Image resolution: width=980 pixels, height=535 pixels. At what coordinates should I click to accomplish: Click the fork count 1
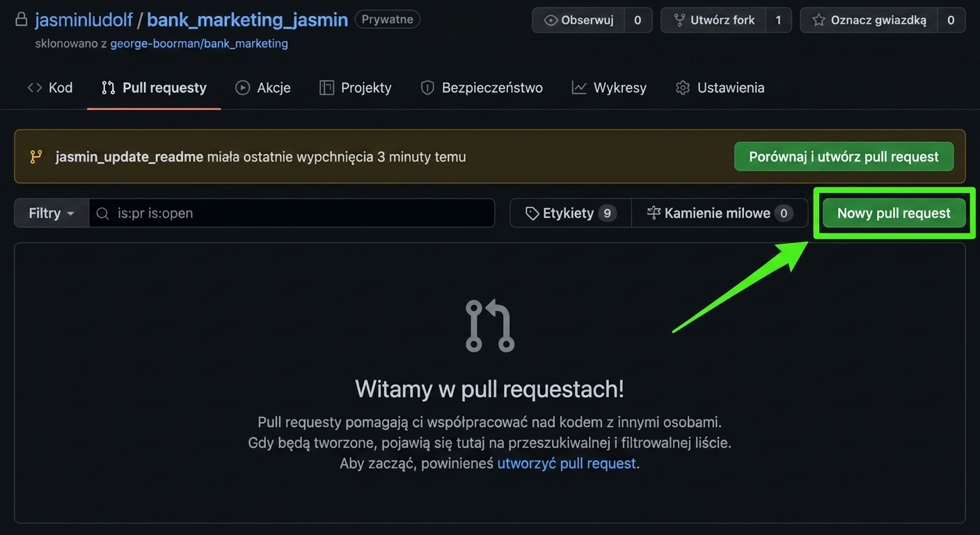pyautogui.click(x=778, y=20)
